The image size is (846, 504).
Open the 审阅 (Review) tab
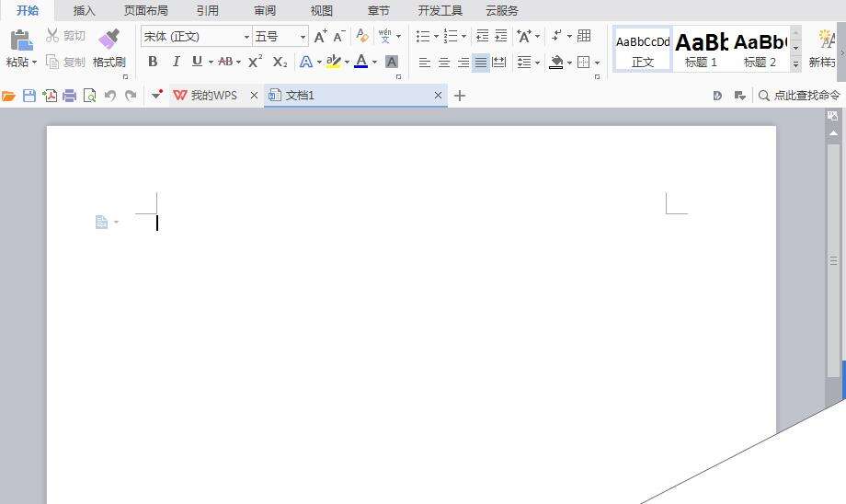point(265,10)
